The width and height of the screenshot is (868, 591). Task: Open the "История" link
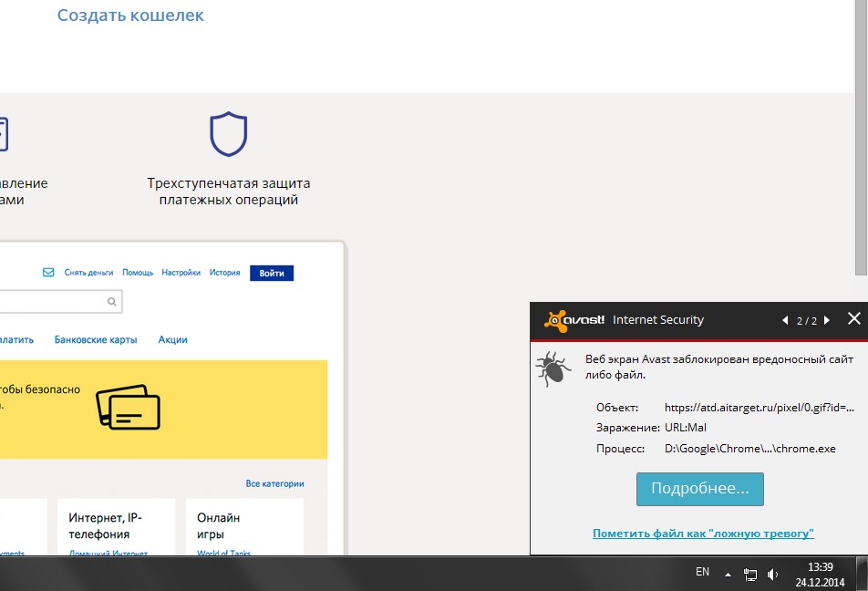224,273
